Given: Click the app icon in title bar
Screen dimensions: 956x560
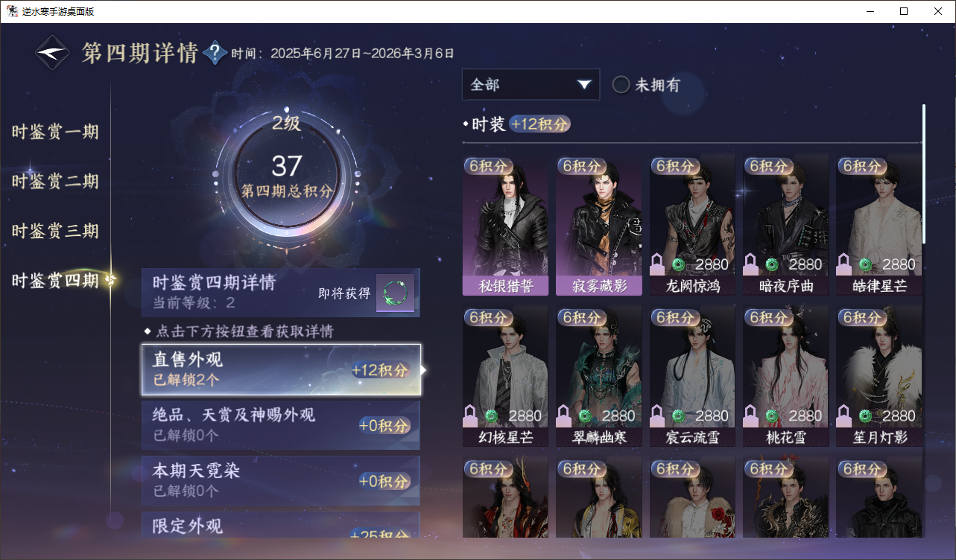Looking at the screenshot, I should 12,11.
